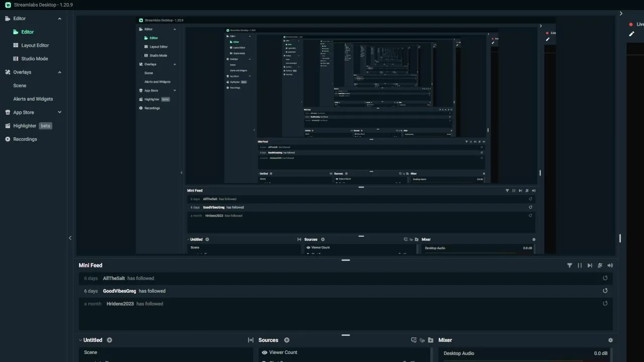Add a new scene with the plus icon
Screen dimensions: 644x362
click(109, 340)
